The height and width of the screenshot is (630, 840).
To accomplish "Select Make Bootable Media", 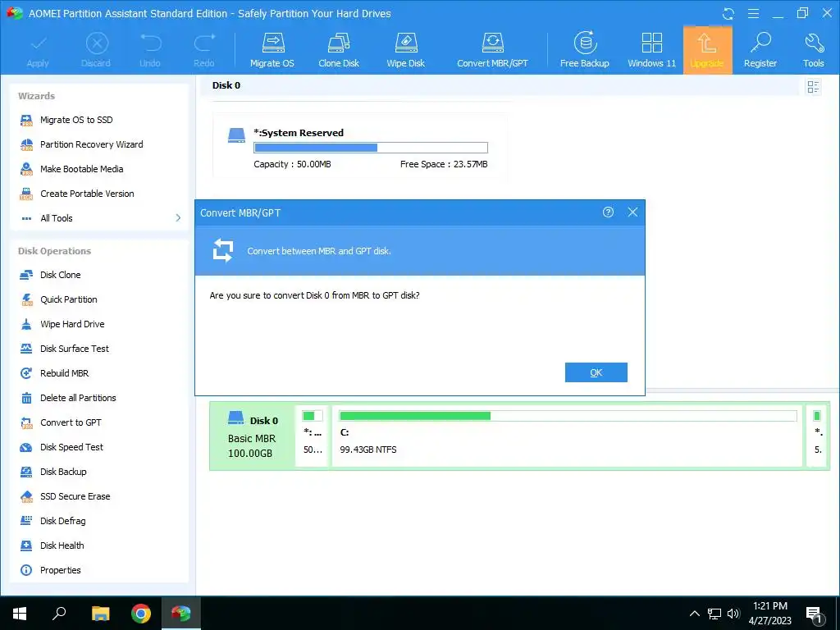I will 81,169.
